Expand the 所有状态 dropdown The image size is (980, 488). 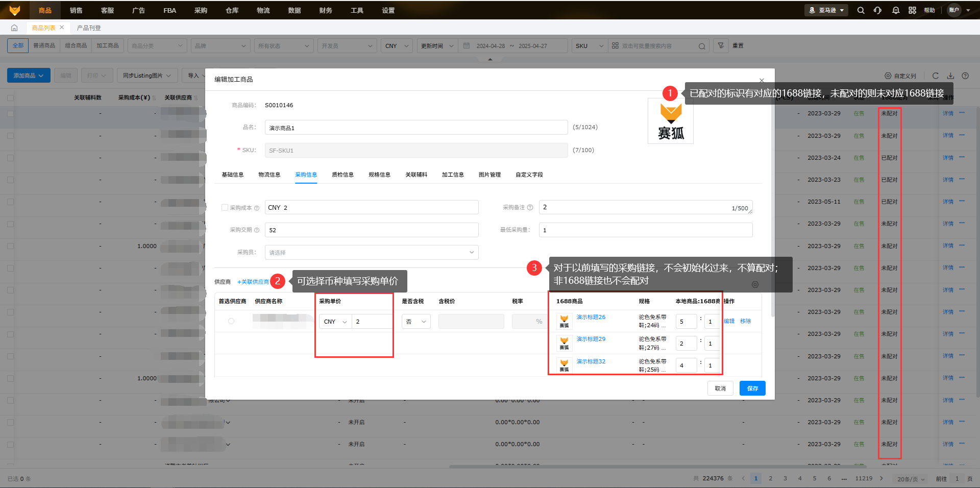click(x=284, y=46)
